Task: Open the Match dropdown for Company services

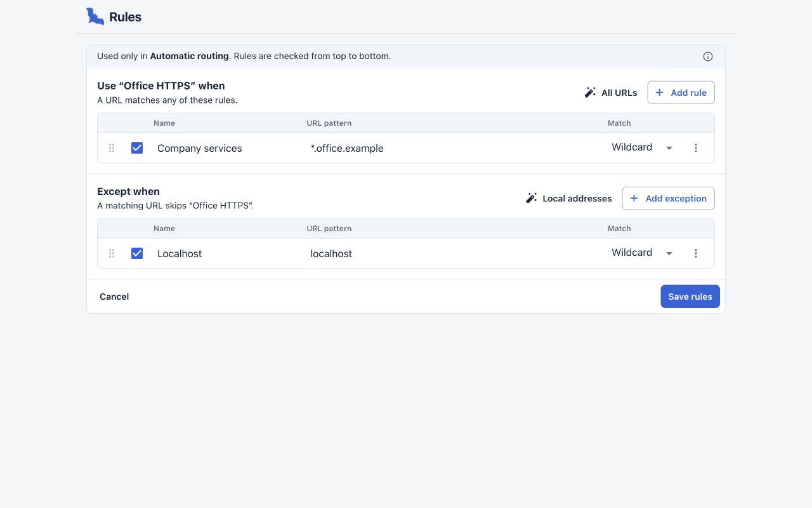Action: click(x=642, y=147)
